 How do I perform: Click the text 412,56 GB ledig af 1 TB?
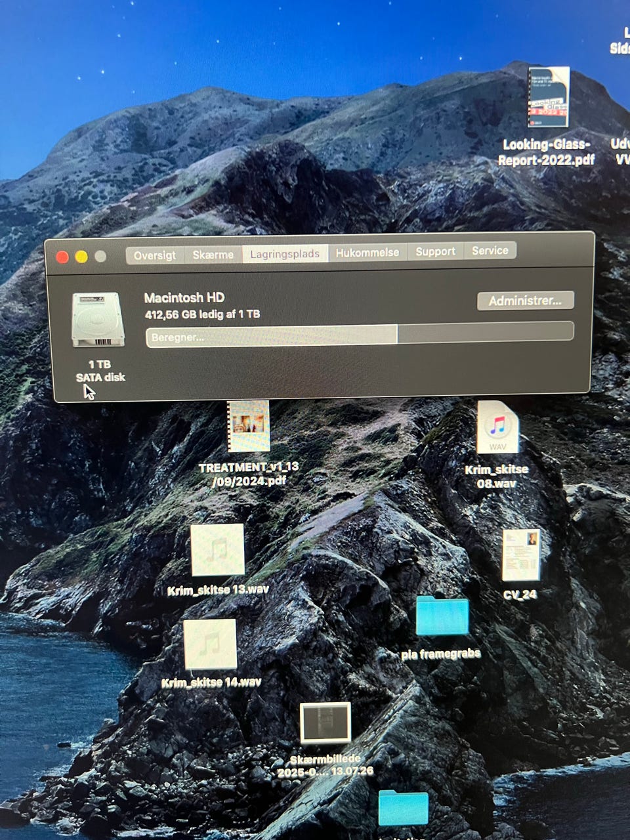202,315
